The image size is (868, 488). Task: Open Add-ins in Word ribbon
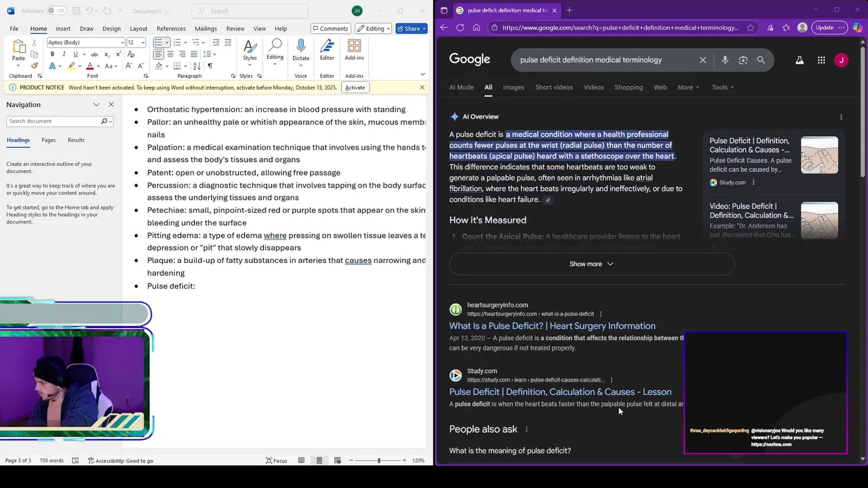click(x=354, y=50)
